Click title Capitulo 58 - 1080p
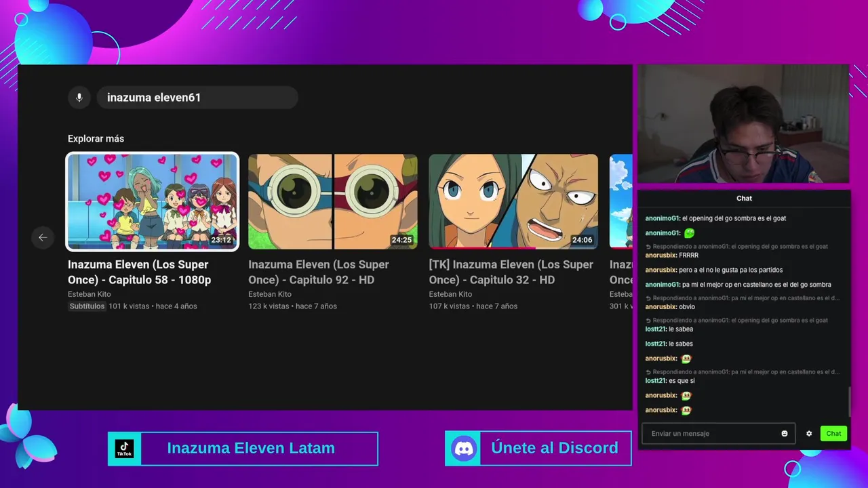Screen dimensions: 868x488 (139, 272)
